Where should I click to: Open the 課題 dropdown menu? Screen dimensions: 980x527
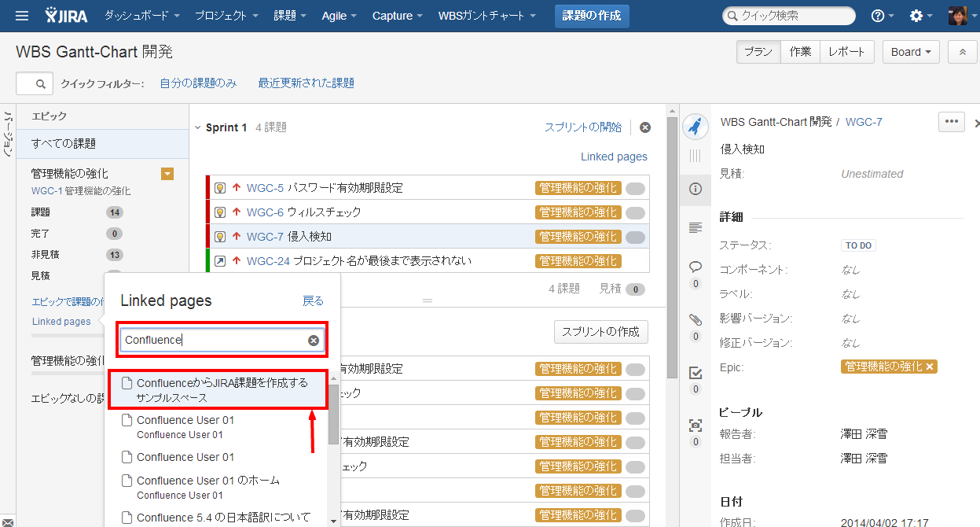point(290,16)
